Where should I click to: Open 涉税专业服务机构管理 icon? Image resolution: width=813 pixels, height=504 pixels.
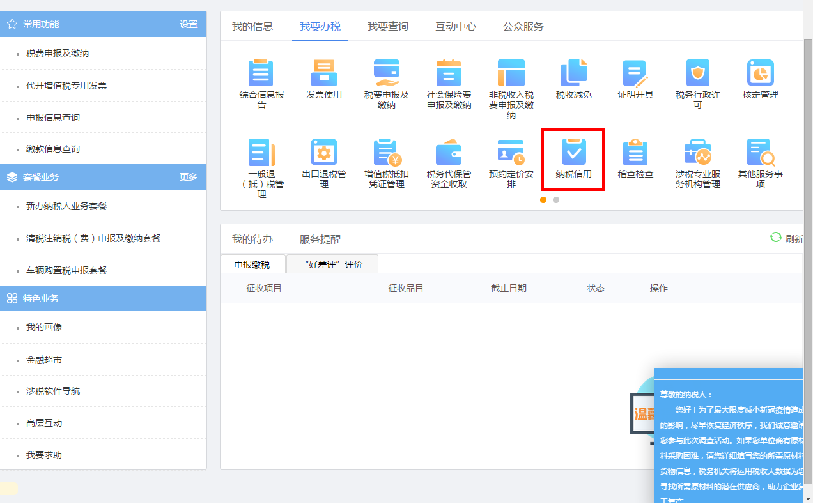point(698,152)
